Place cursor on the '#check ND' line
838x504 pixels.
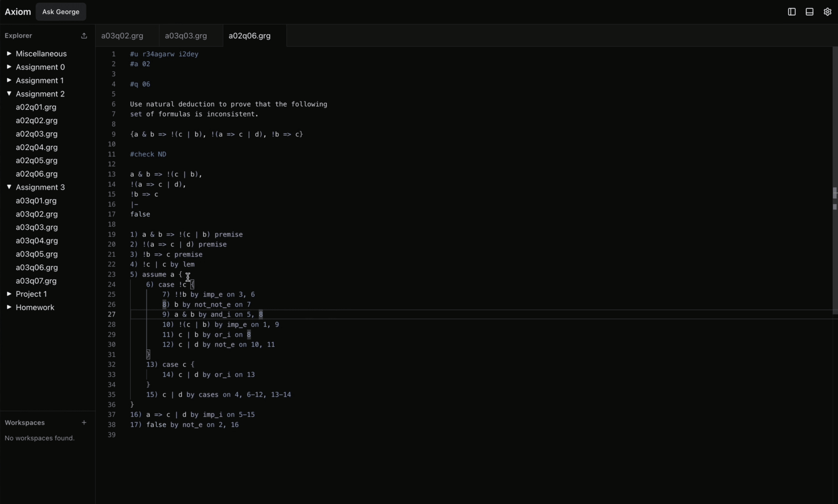[x=148, y=154]
